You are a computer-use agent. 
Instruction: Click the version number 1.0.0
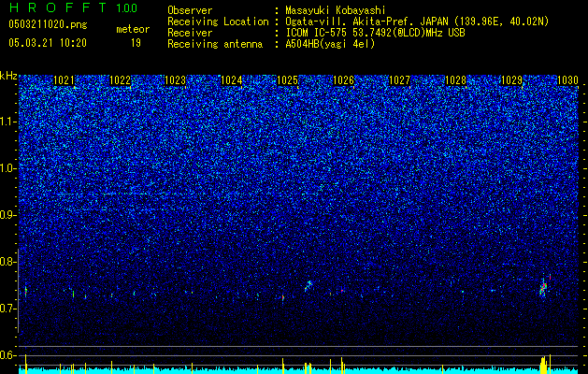pos(126,7)
